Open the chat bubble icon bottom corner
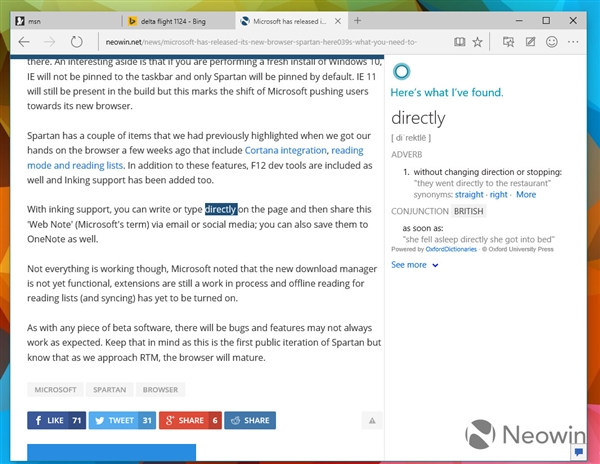Image resolution: width=600 pixels, height=464 pixels. (x=578, y=452)
